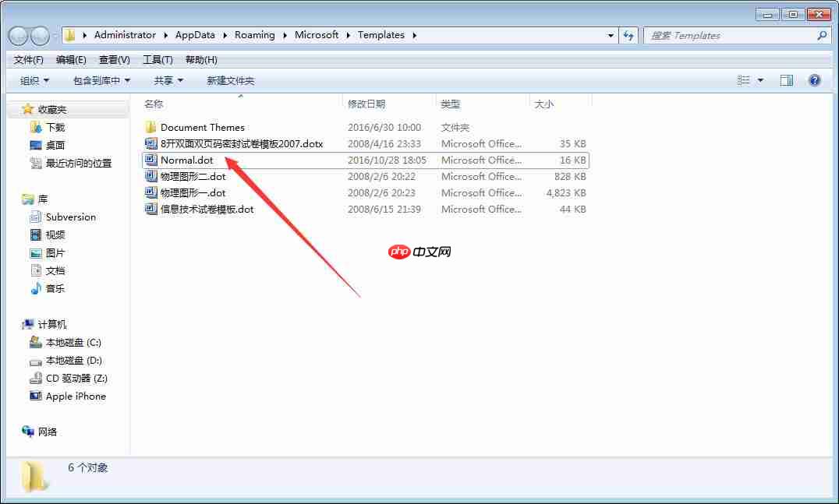The height and width of the screenshot is (504, 839).
Task: Open the change view dropdown arrow
Action: (x=762, y=79)
